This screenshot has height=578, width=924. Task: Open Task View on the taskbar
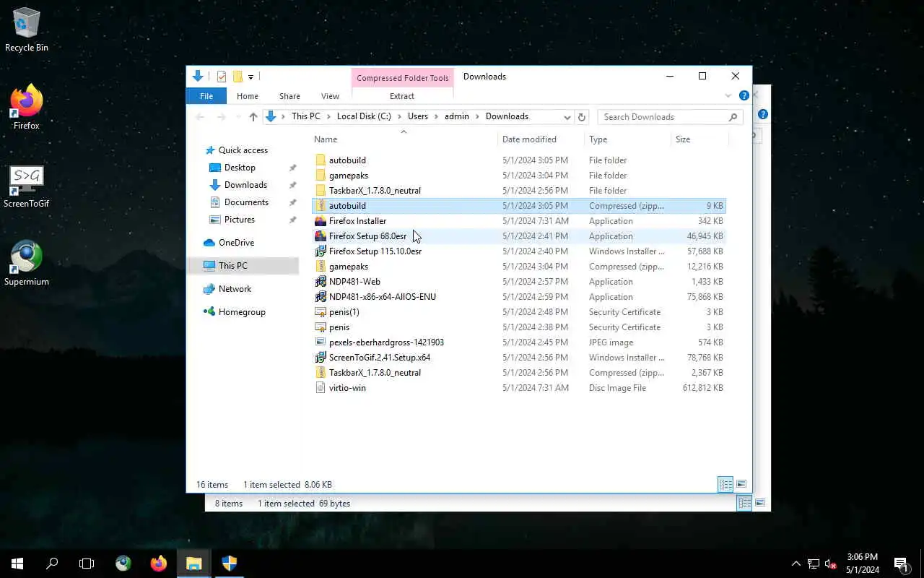click(x=87, y=564)
